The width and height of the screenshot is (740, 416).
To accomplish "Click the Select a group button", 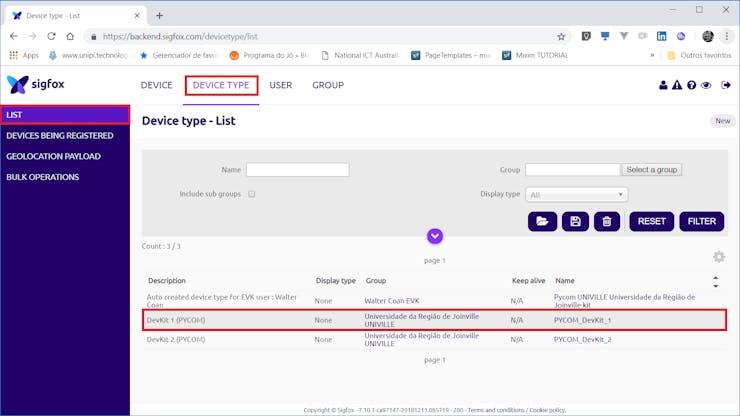I will pos(651,170).
